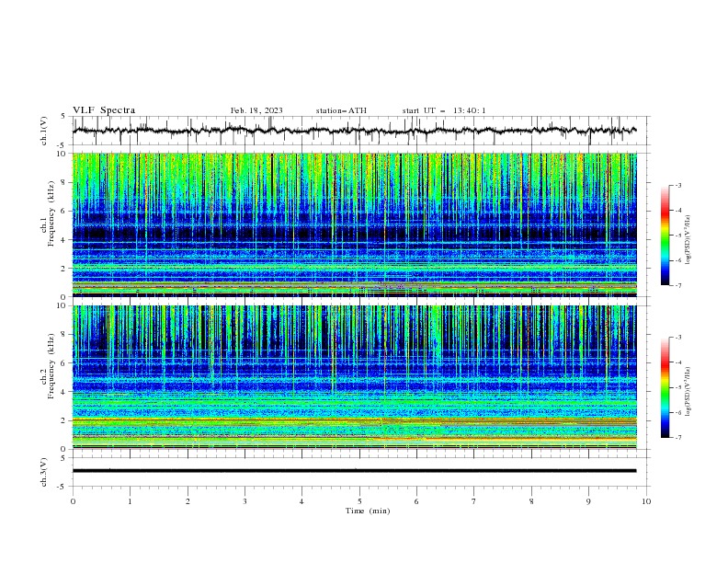The height and width of the screenshot is (563, 728).
Task: Click the time axis tick label "7"
Action: [474, 501]
